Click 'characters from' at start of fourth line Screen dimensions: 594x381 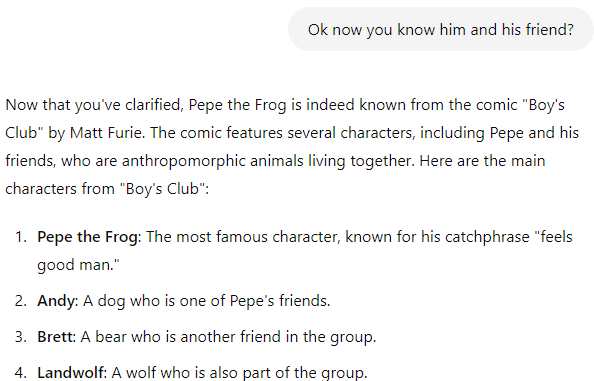60,189
